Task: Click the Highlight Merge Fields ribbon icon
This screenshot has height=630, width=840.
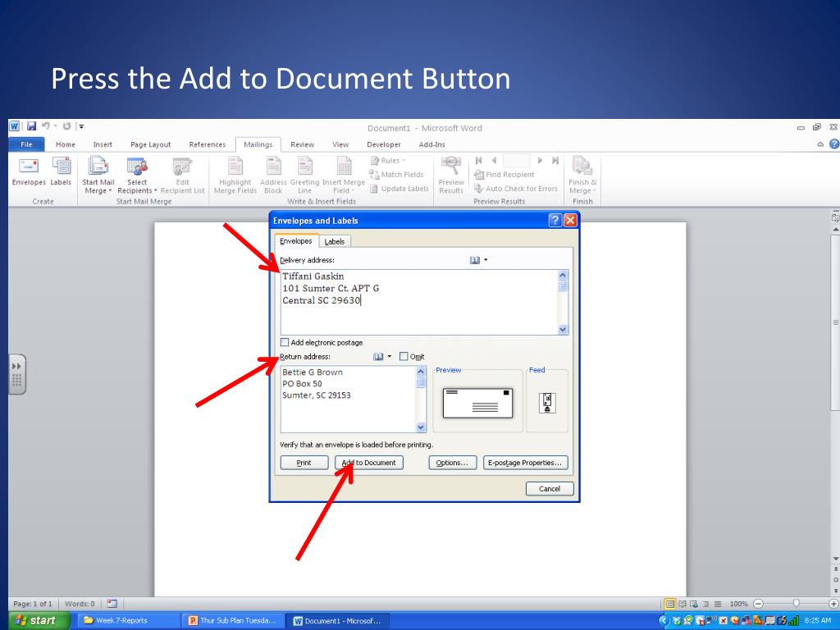Action: (x=235, y=176)
